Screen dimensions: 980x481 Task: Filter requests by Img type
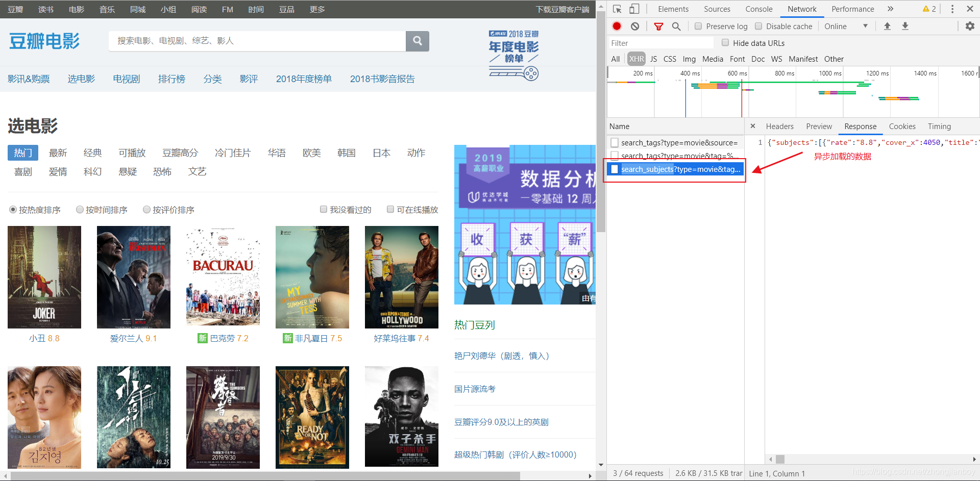pyautogui.click(x=689, y=59)
